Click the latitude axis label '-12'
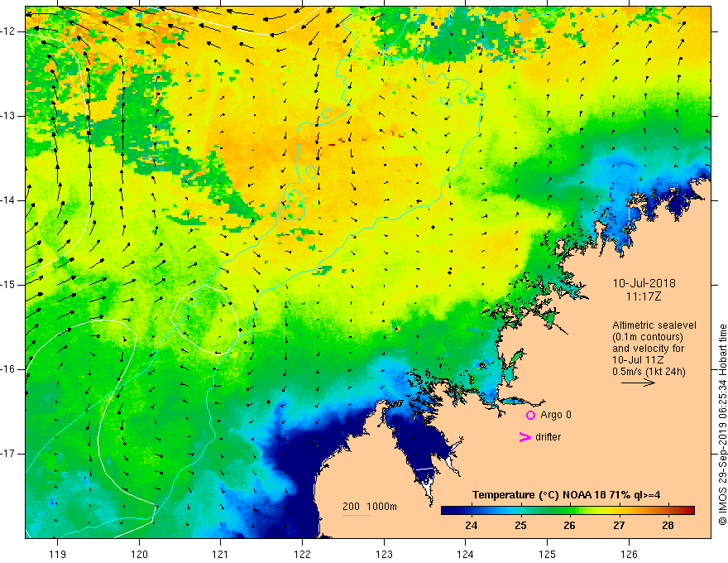The height and width of the screenshot is (563, 728). click(8, 31)
